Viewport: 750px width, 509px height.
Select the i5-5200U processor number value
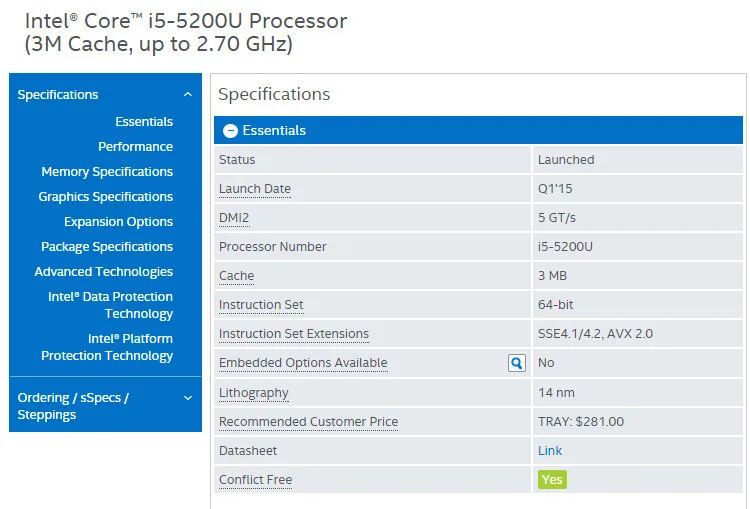coord(565,247)
